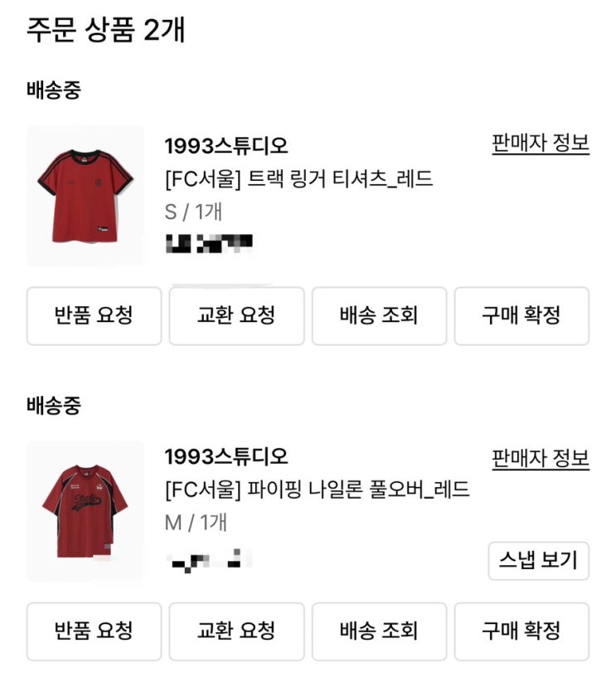Tap the 주문 상품 2개 heading
This screenshot has height=687, width=616.
[x=106, y=31]
